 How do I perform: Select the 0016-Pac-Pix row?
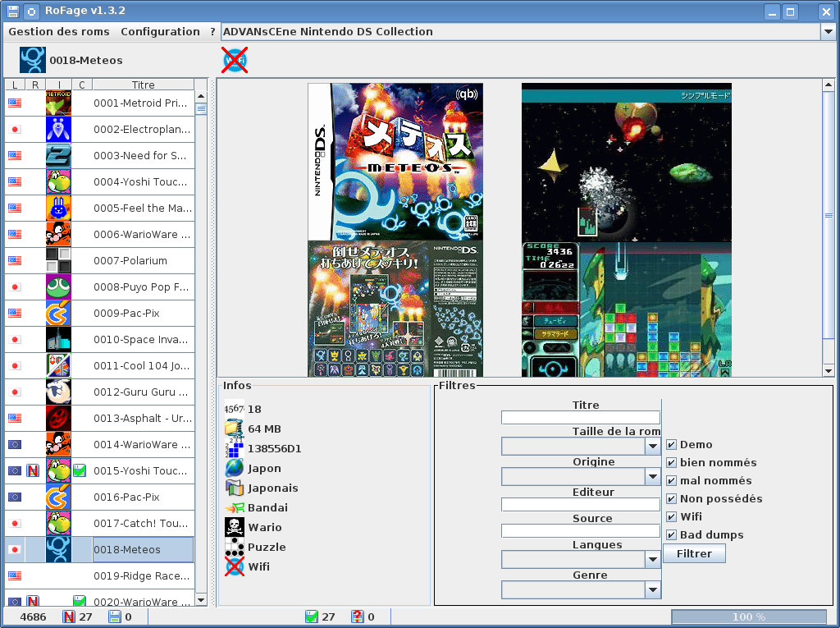99,497
